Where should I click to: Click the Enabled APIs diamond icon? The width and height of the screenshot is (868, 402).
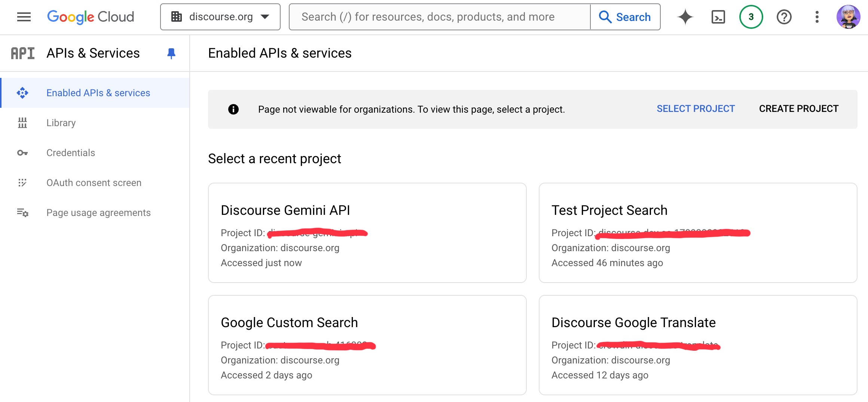click(22, 93)
